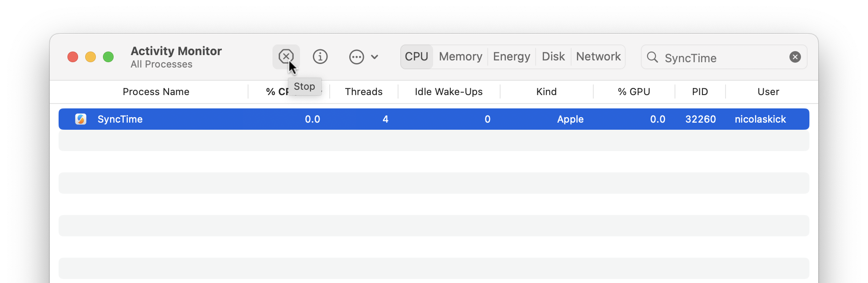Image resolution: width=868 pixels, height=283 pixels.
Task: Open the process info inspector icon
Action: (320, 57)
